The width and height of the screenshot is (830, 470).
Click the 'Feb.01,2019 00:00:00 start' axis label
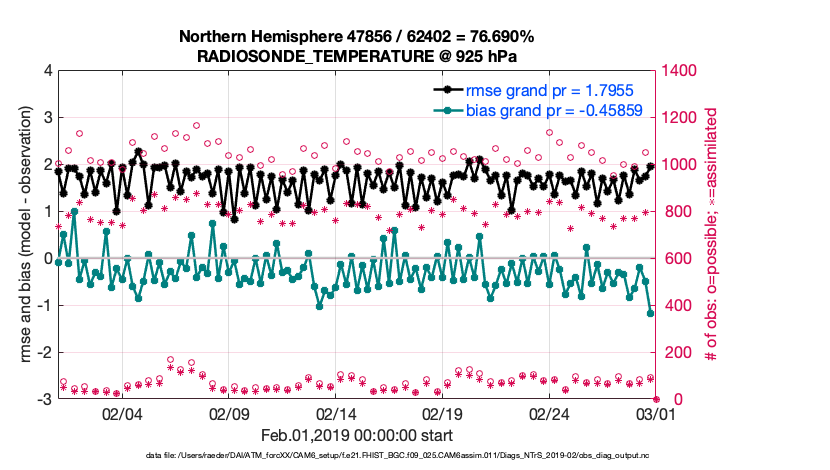(356, 435)
